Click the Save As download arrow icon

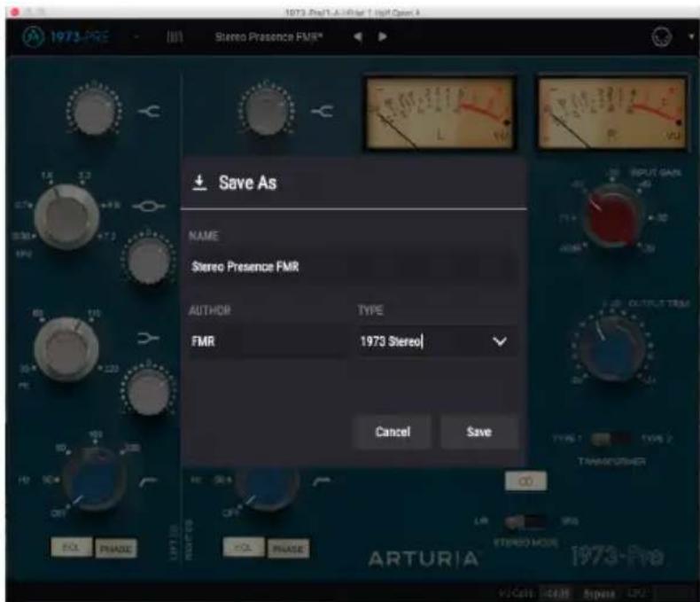click(x=199, y=183)
